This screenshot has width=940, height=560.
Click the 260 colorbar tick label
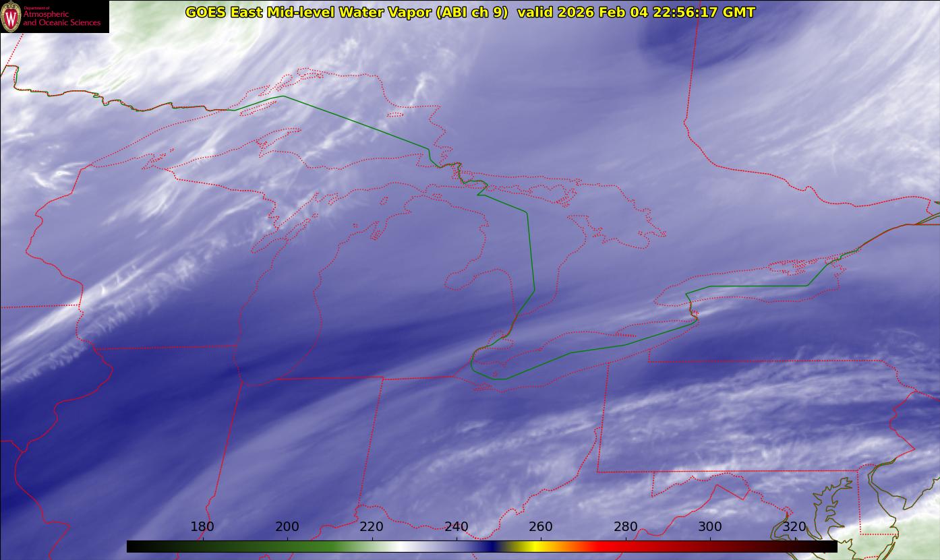tap(541, 527)
